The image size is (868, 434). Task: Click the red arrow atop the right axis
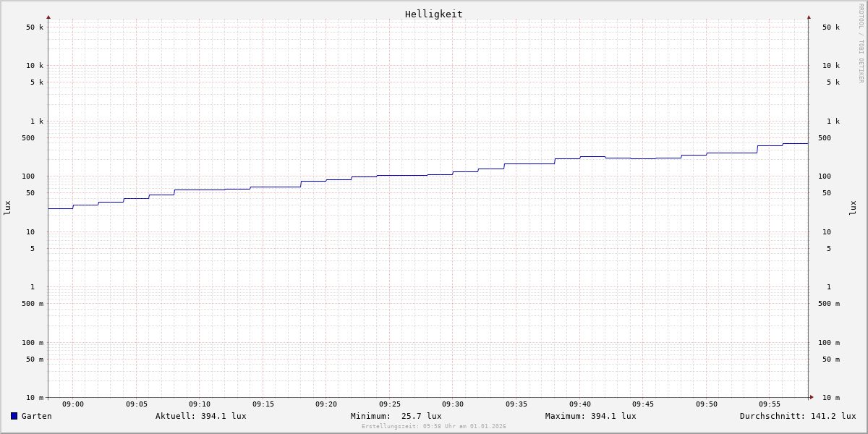(809, 17)
